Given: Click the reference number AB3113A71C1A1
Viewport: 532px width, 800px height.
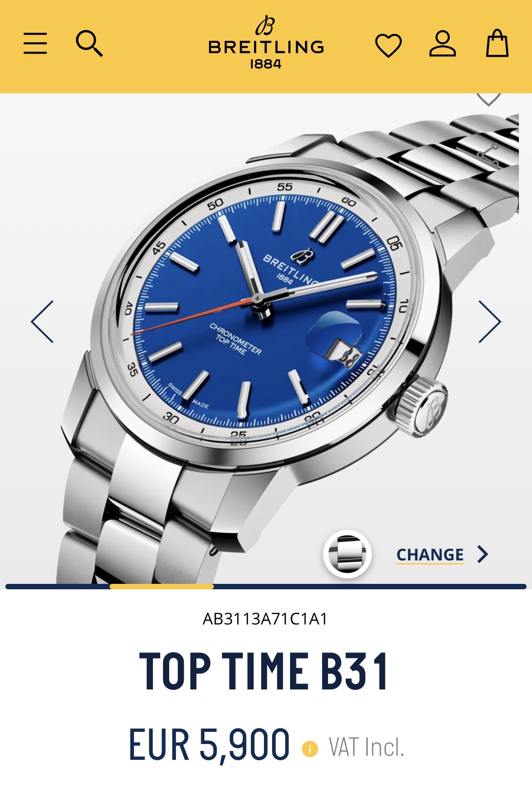Looking at the screenshot, I should [x=265, y=619].
